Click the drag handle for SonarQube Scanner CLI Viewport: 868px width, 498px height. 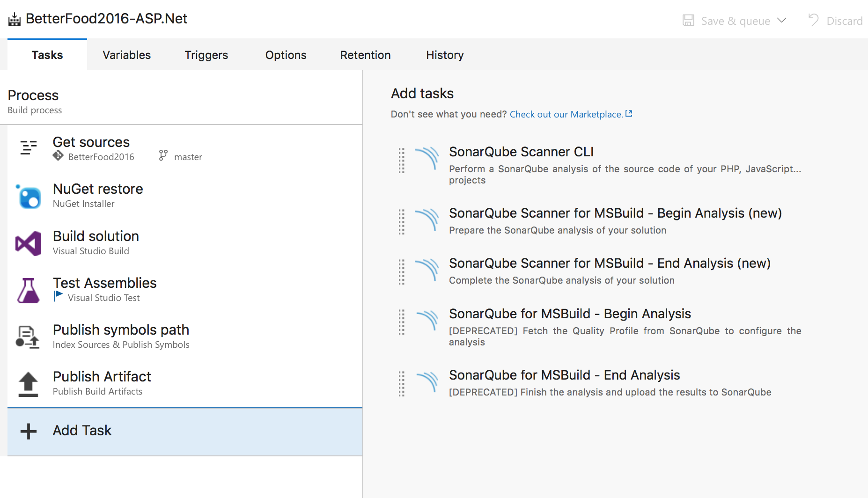pyautogui.click(x=401, y=161)
